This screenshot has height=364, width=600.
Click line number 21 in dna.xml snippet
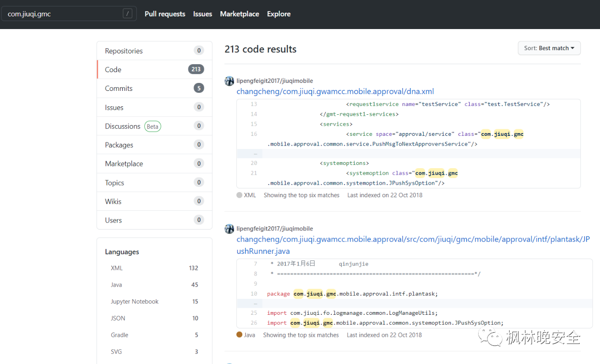(254, 173)
